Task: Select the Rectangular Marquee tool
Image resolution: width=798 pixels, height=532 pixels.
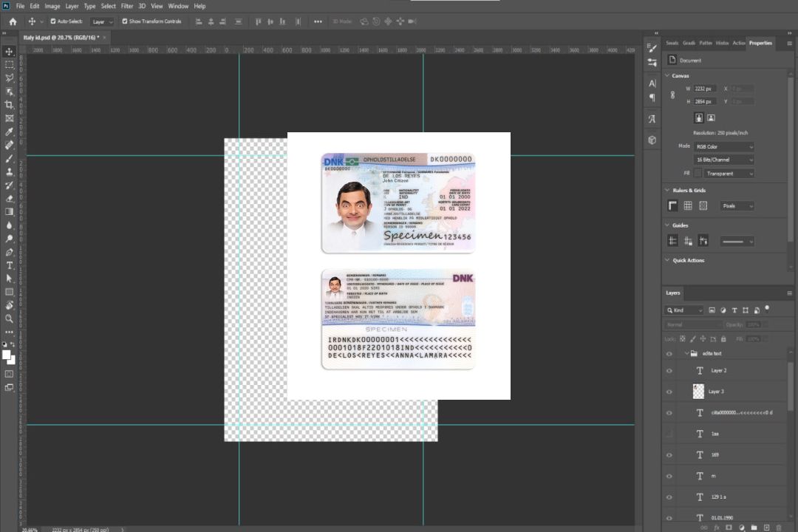Action: click(x=9, y=65)
